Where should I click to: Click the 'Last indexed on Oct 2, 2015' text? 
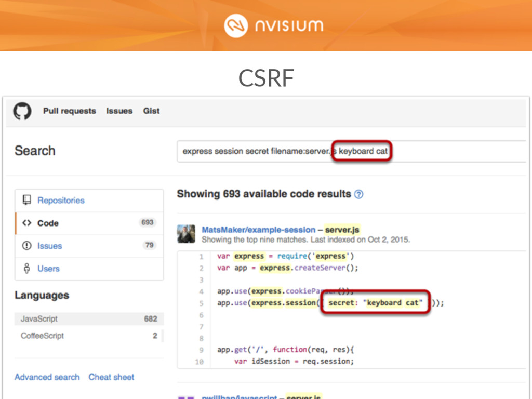click(361, 240)
